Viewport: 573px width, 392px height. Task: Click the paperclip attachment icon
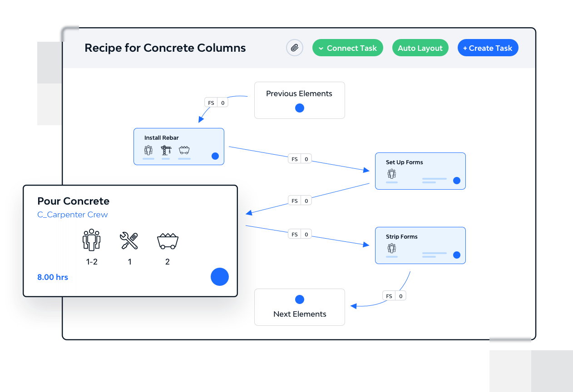point(294,48)
